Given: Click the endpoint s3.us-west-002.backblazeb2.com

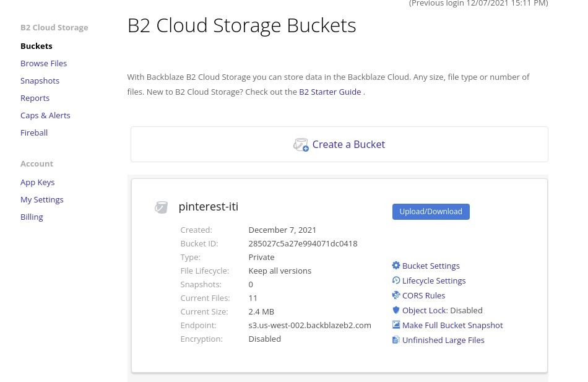Looking at the screenshot, I should tap(309, 325).
